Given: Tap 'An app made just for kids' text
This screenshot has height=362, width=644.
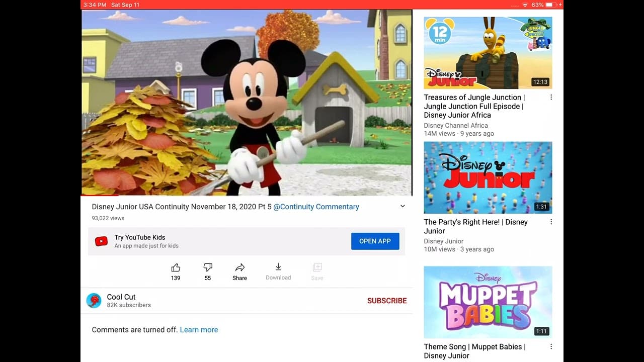Looking at the screenshot, I should pyautogui.click(x=146, y=246).
